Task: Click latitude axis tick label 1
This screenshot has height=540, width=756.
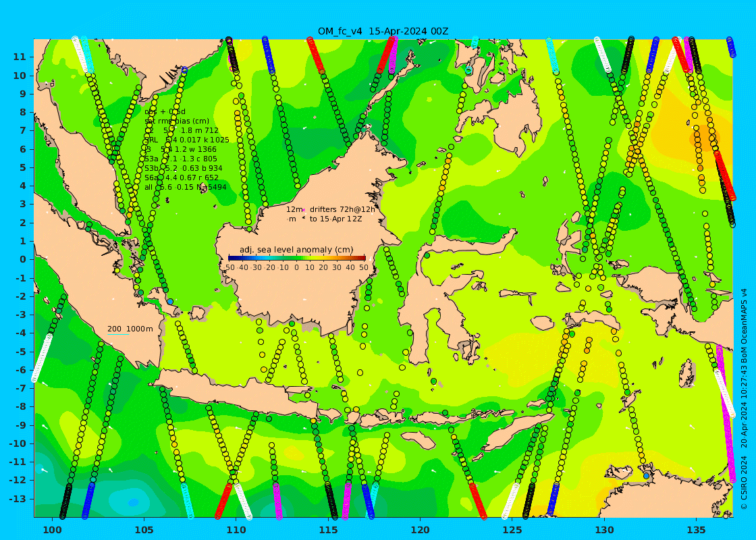Action: 23,240
